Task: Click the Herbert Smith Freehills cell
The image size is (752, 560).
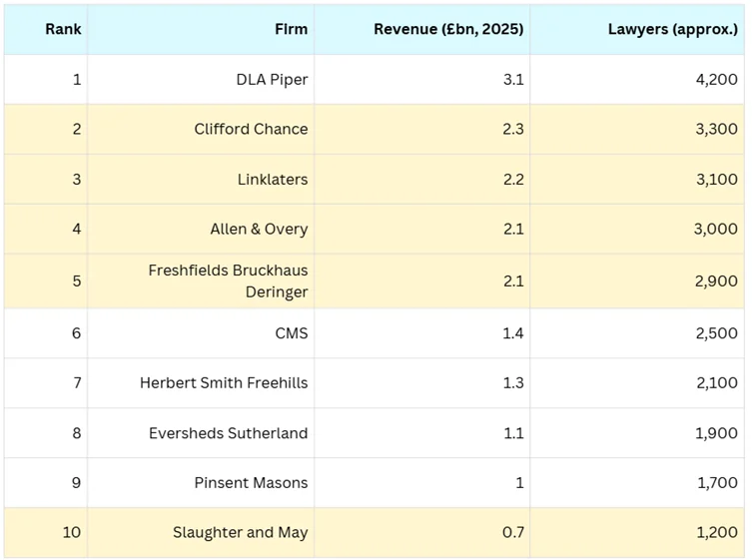Action: [224, 382]
